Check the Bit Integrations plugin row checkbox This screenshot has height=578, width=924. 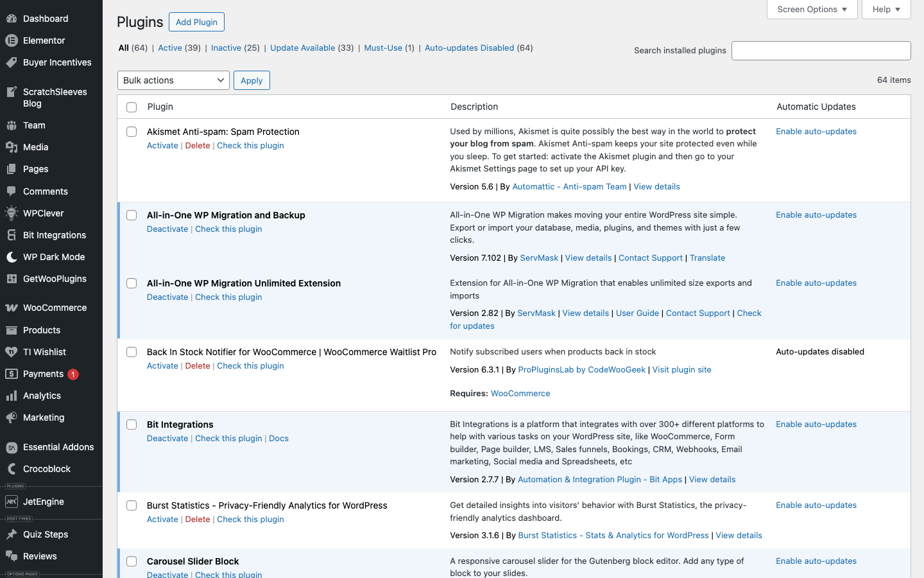pos(132,425)
